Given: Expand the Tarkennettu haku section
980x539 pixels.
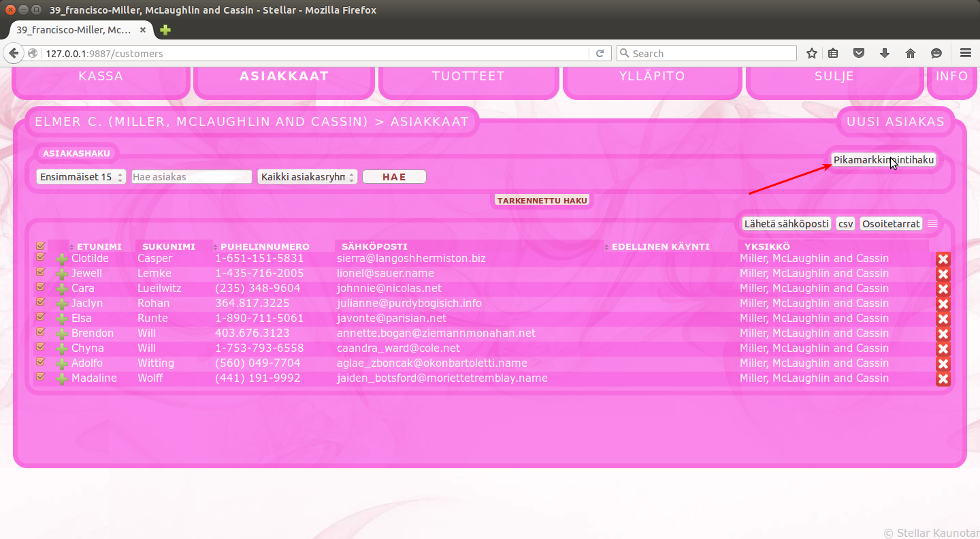Looking at the screenshot, I should click(542, 201).
